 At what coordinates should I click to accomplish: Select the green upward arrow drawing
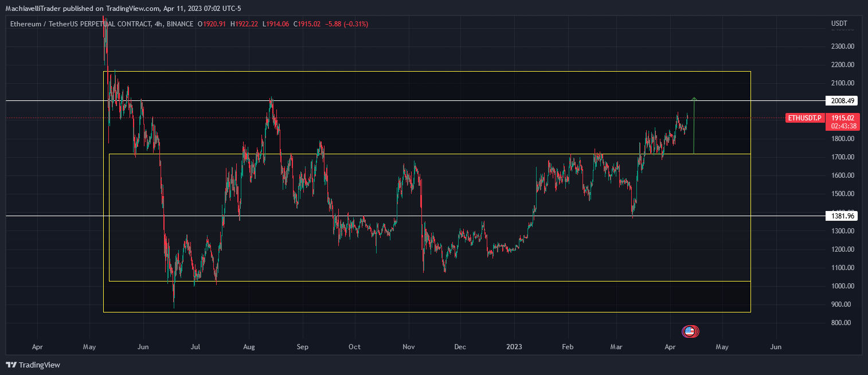tap(694, 126)
